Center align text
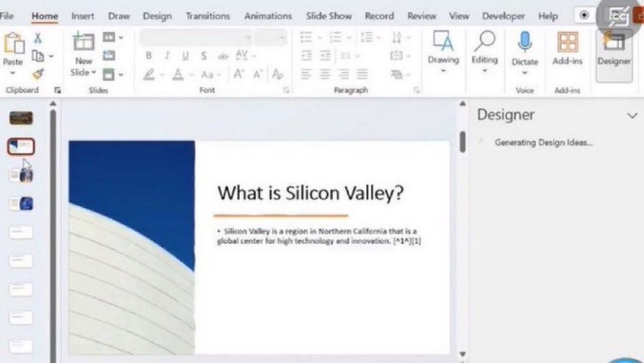Screen dimensions: 644x363 pos(325,74)
